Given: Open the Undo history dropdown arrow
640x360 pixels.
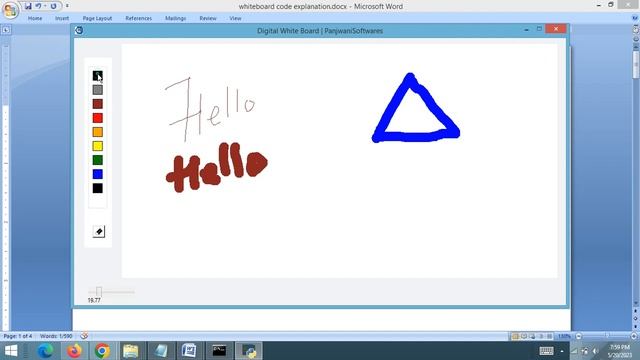Looking at the screenshot, I should 45,6.
